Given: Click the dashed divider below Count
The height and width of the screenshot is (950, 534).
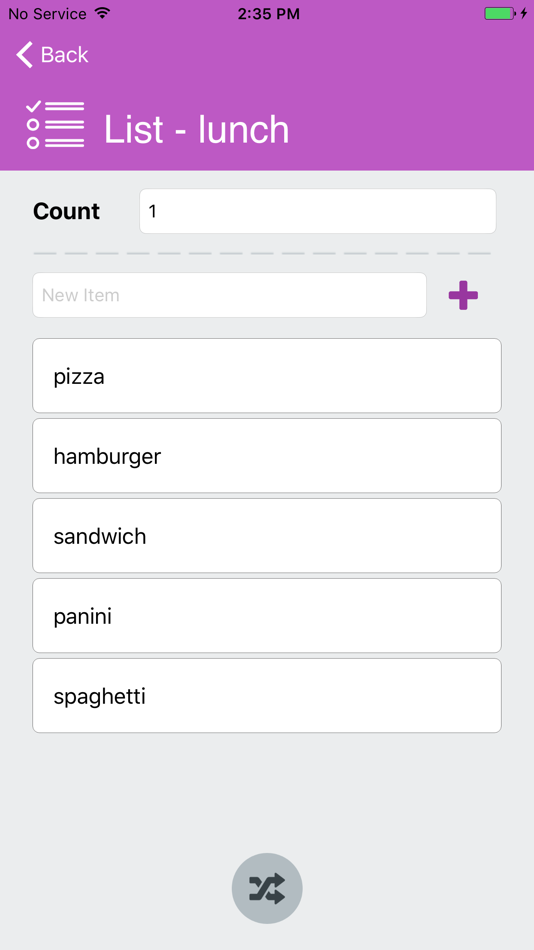Looking at the screenshot, I should 262,253.
